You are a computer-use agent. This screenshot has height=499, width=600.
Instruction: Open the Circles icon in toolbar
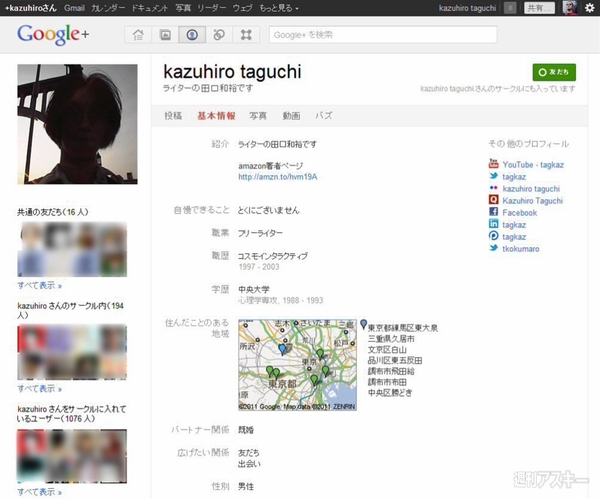(x=219, y=35)
